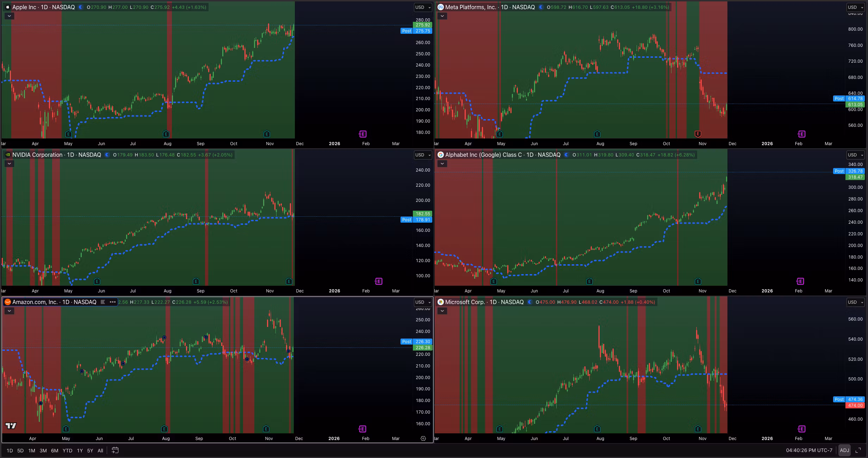Open Meta chart earnings marker near May
The width and height of the screenshot is (868, 458).
(x=500, y=134)
